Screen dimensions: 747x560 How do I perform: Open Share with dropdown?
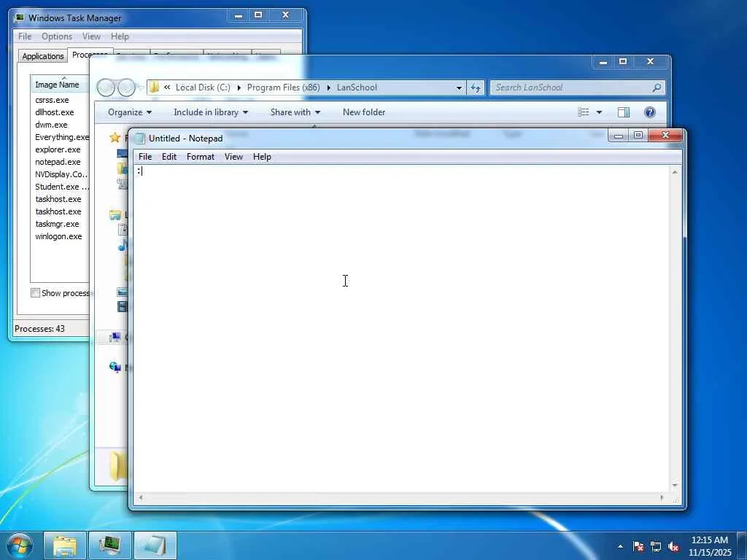(x=295, y=112)
